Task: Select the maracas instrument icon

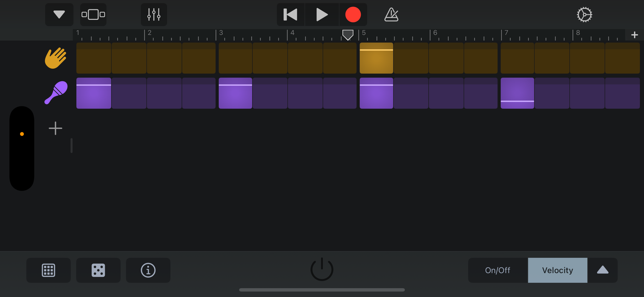Action: point(55,93)
